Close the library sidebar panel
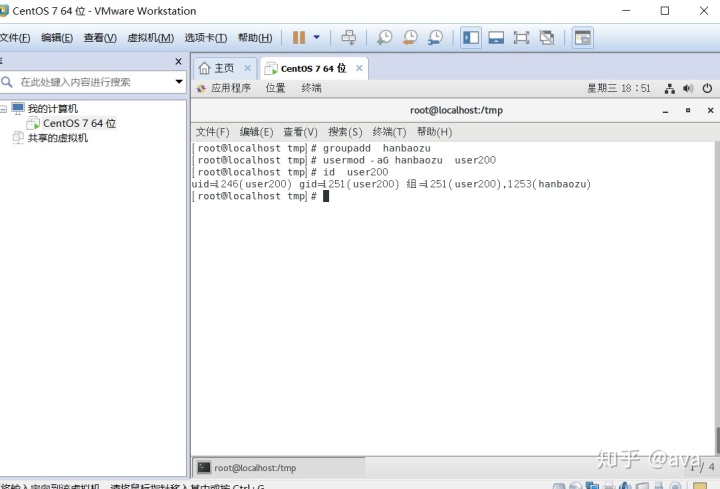 (x=179, y=61)
